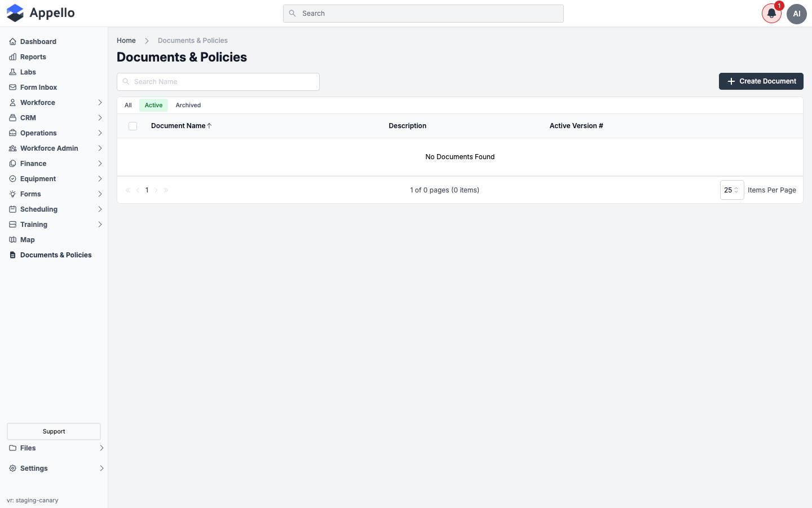The height and width of the screenshot is (508, 812).
Task: Click the CRM sidebar icon
Action: pos(12,118)
